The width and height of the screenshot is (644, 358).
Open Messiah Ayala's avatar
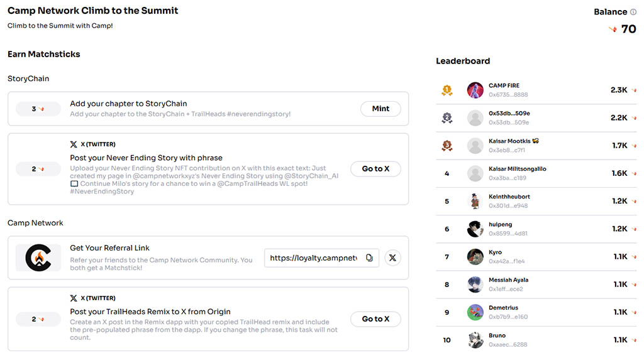tap(475, 284)
